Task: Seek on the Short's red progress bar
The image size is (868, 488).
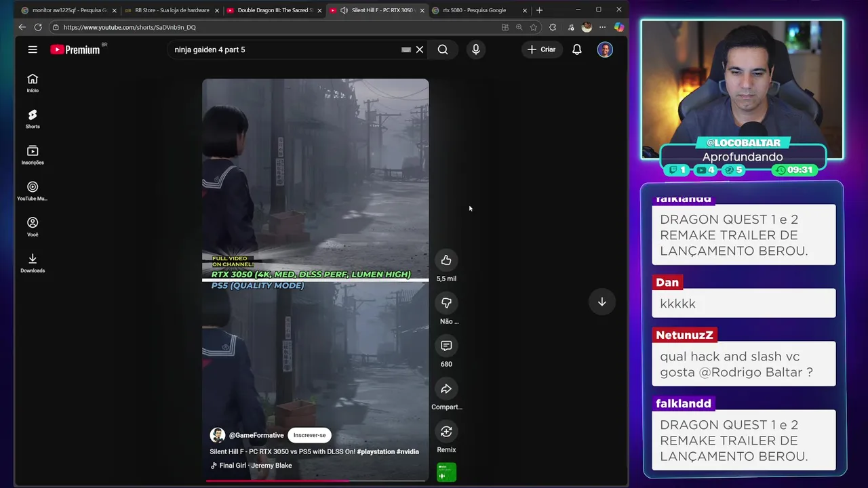Action: pyautogui.click(x=315, y=481)
